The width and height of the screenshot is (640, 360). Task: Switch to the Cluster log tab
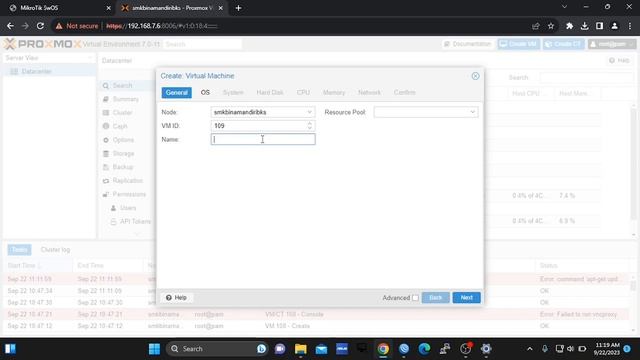pos(55,249)
